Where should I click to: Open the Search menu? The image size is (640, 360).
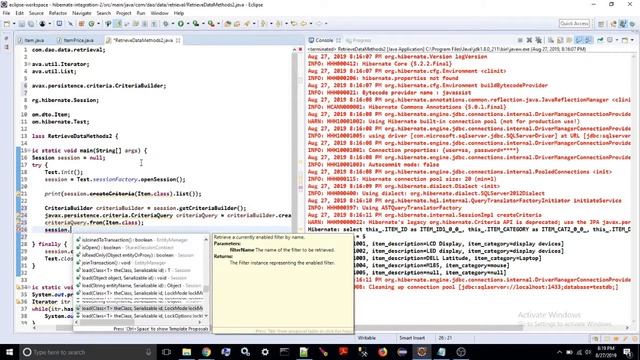pos(104,13)
